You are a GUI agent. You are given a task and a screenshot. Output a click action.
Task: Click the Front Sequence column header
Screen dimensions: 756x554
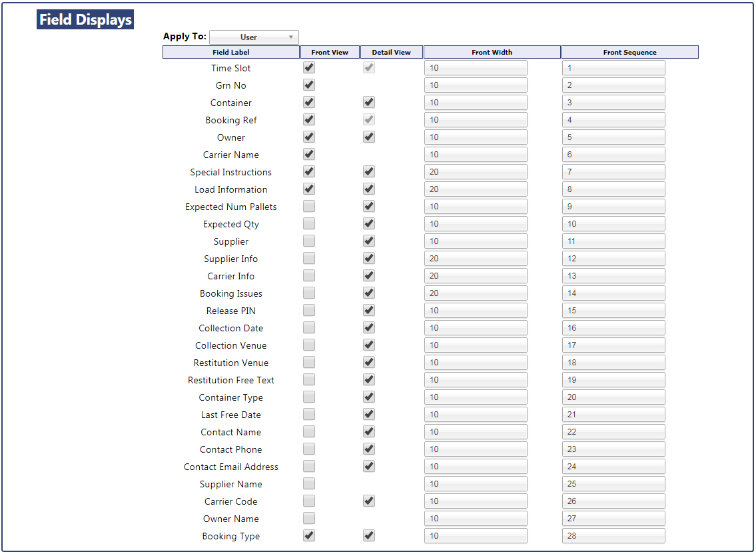(630, 52)
